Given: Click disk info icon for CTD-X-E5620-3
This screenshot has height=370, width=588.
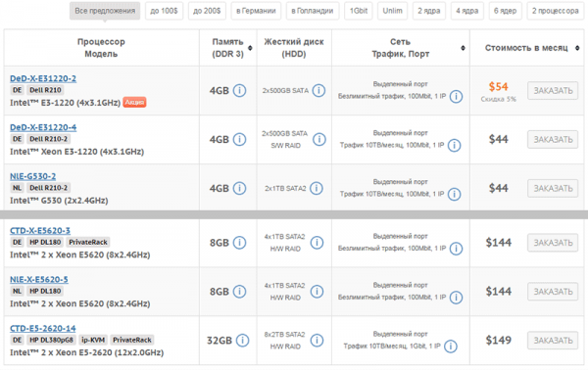Looking at the screenshot, I should [317, 243].
